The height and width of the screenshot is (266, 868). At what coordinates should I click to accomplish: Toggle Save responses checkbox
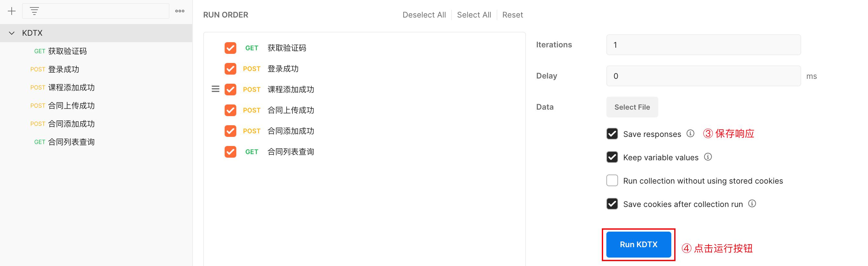[612, 134]
